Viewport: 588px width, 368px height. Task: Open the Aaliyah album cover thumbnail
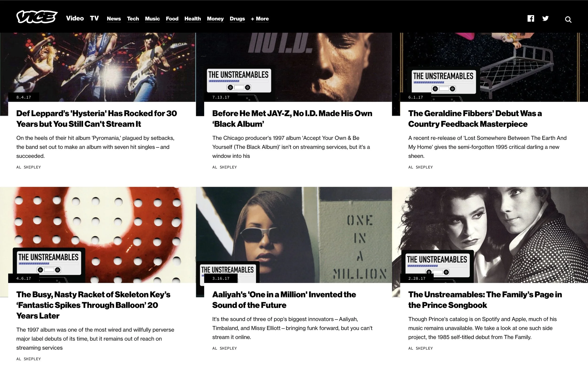[x=294, y=235]
